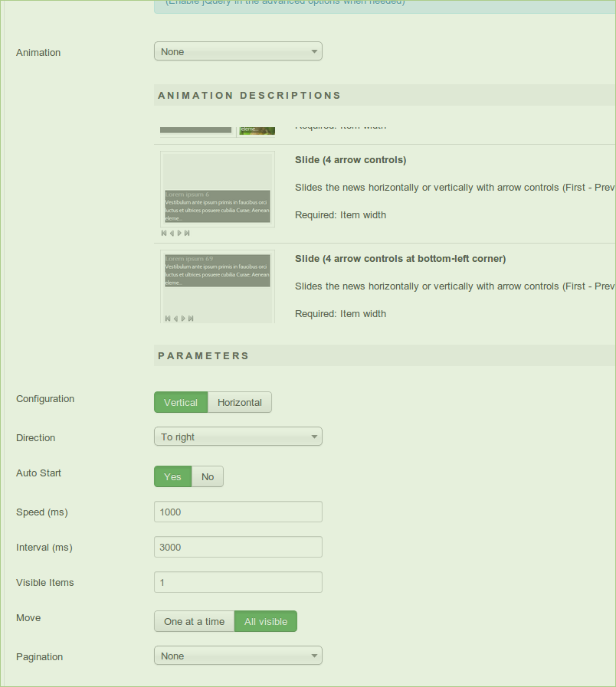Click Next arrow under Lorem ipsum 6 preview
This screenshot has width=616, height=687.
[179, 233]
